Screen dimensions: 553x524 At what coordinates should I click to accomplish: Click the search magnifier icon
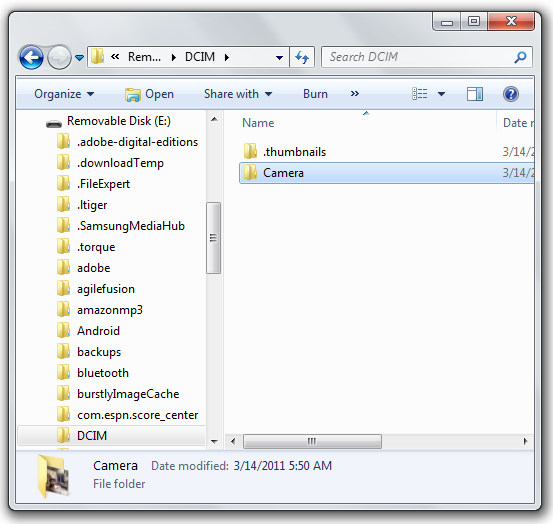coord(520,57)
